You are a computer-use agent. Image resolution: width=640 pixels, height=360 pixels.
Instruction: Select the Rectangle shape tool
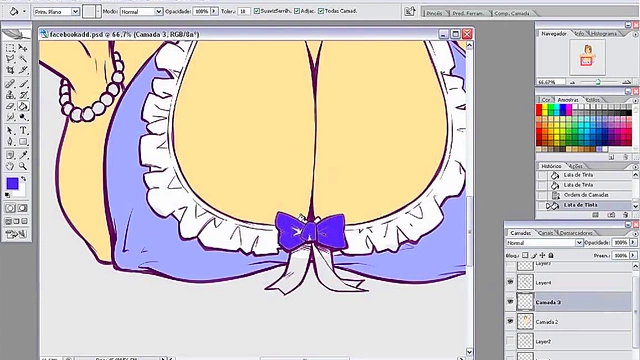(23, 142)
